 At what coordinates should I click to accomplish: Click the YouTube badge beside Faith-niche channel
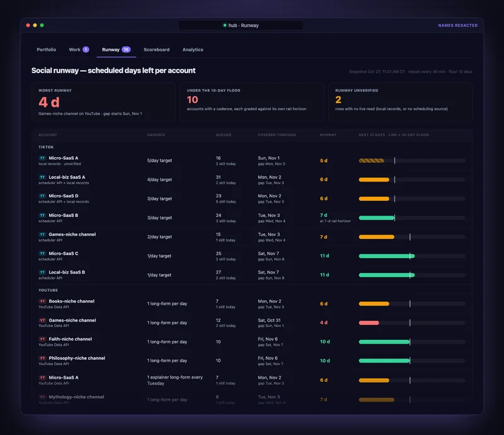pos(42,339)
